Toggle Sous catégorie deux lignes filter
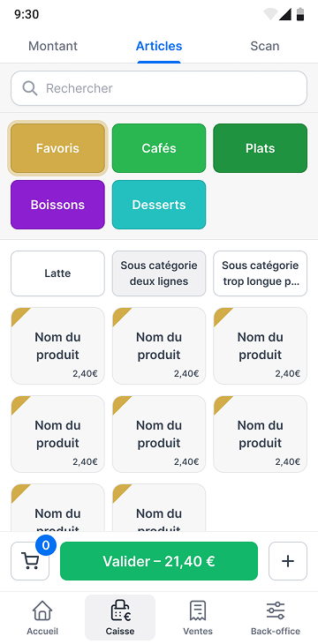Image resolution: width=318 pixels, height=644 pixels. tap(159, 273)
